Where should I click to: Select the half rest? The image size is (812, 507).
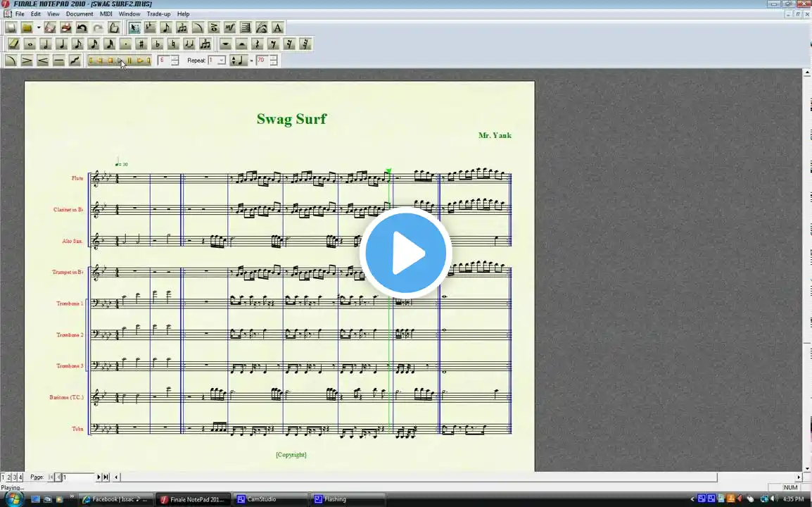click(241, 44)
